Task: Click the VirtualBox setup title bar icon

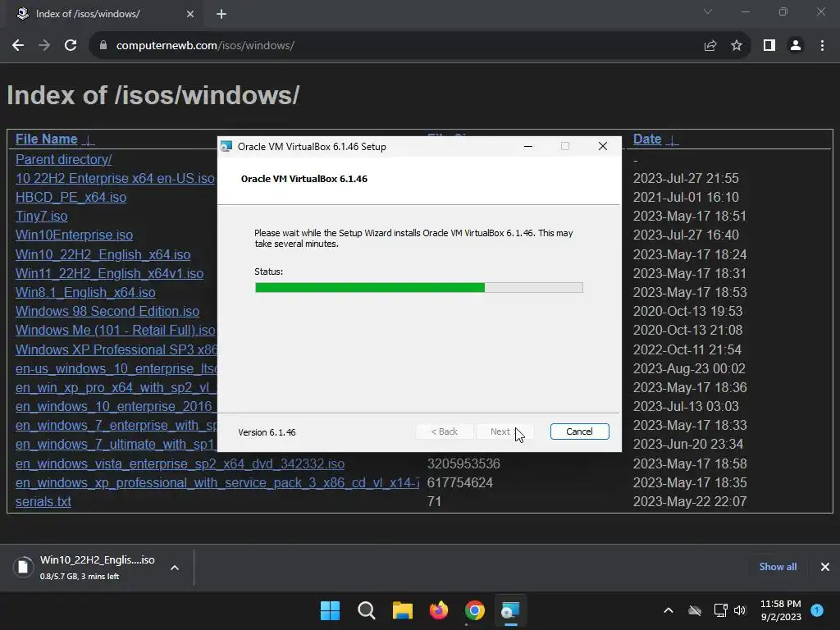Action: [226, 146]
